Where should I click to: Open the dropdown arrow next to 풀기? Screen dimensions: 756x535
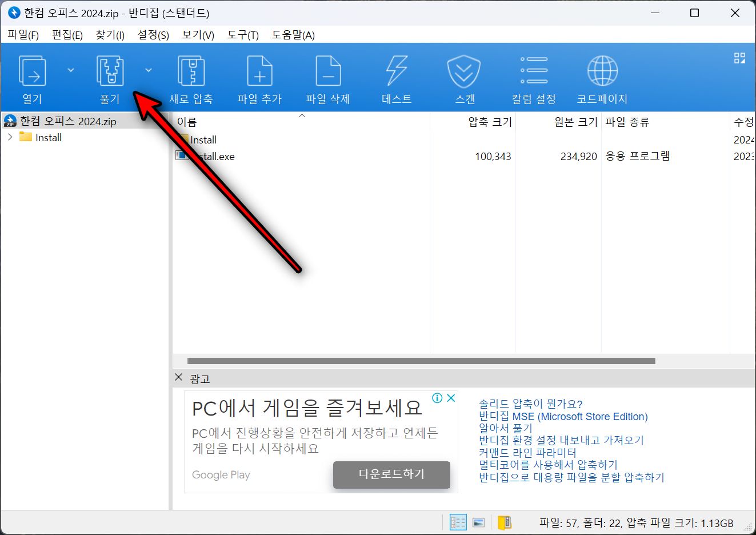(x=149, y=70)
